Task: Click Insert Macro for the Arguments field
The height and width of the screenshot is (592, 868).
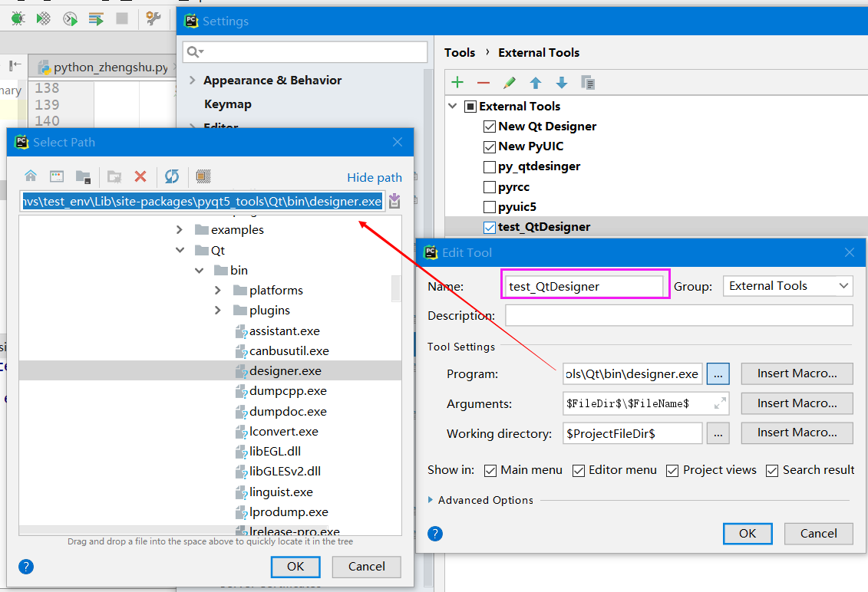Action: (x=797, y=403)
